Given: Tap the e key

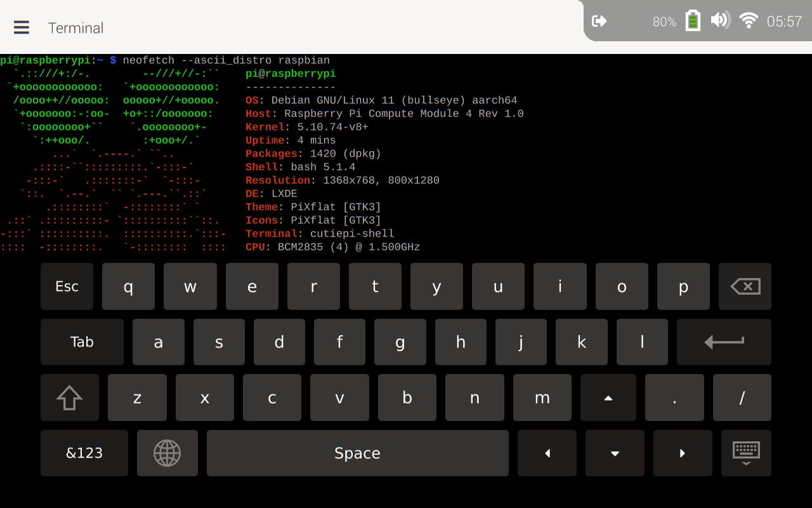Looking at the screenshot, I should (x=252, y=286).
